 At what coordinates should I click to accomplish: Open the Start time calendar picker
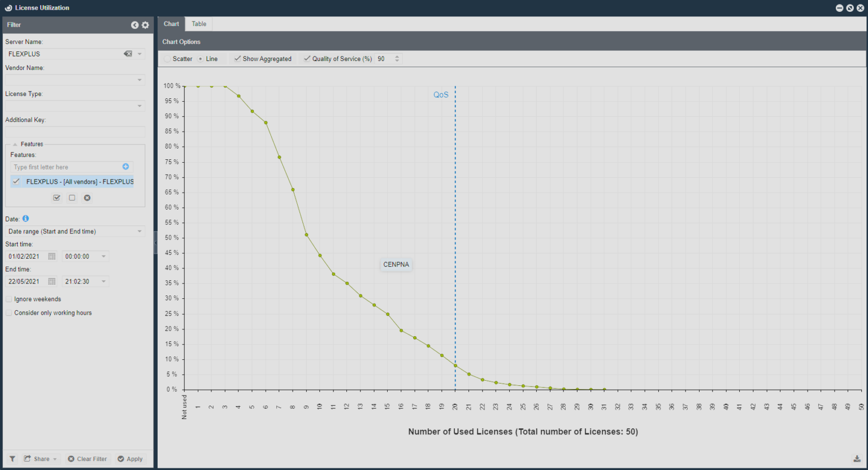click(51, 256)
